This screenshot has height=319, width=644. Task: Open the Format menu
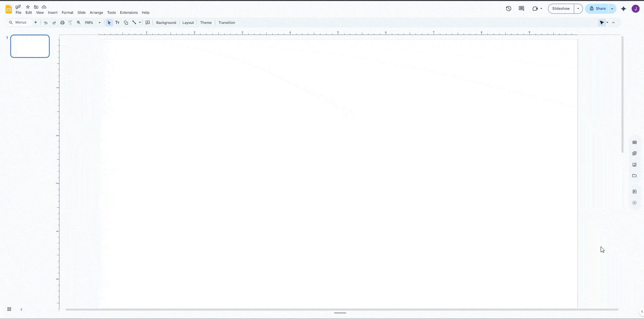click(67, 12)
